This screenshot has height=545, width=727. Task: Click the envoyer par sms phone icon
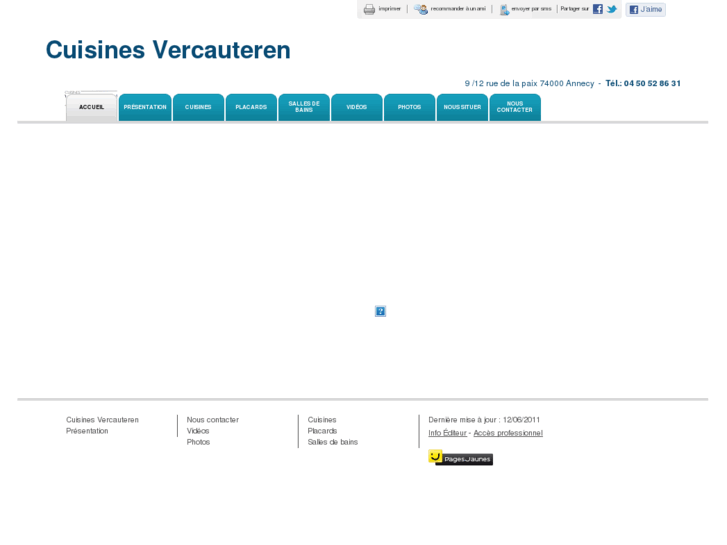504,9
